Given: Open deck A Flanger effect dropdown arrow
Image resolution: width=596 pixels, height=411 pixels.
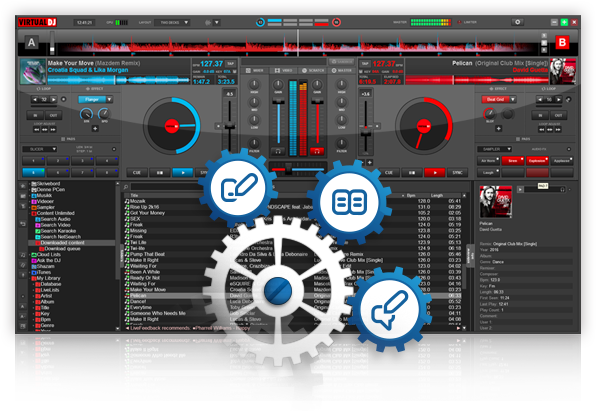Looking at the screenshot, I should pyautogui.click(x=109, y=100).
